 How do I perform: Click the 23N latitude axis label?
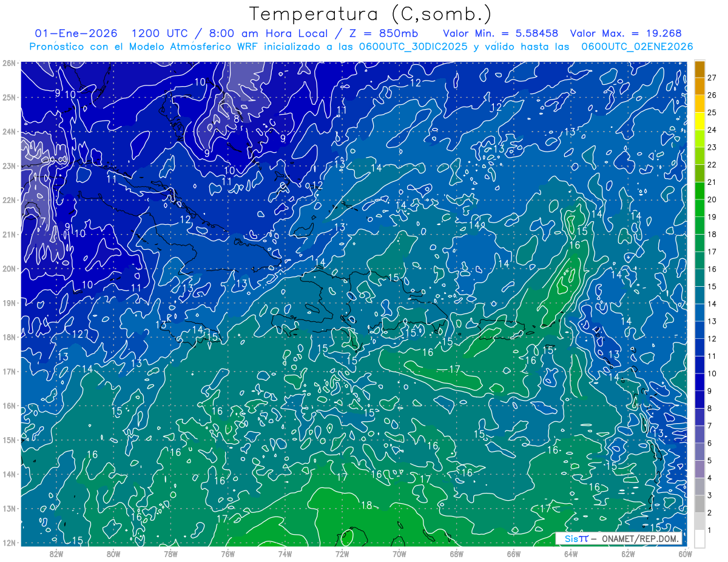[x=8, y=166]
